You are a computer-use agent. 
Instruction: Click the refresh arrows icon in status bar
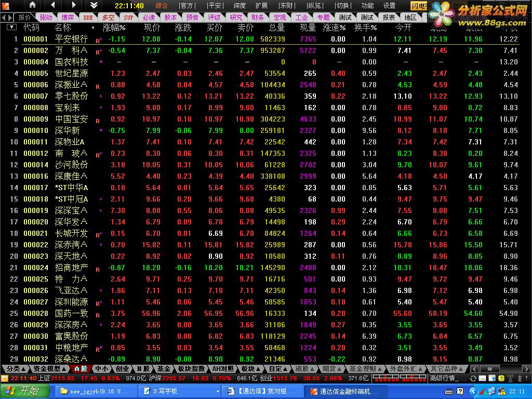[x=473, y=378]
